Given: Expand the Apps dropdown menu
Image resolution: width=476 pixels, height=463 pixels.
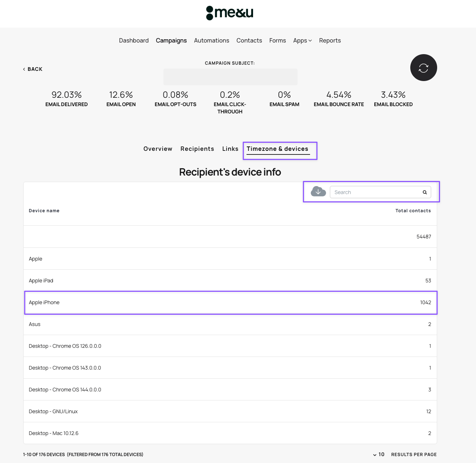Looking at the screenshot, I should coord(302,40).
